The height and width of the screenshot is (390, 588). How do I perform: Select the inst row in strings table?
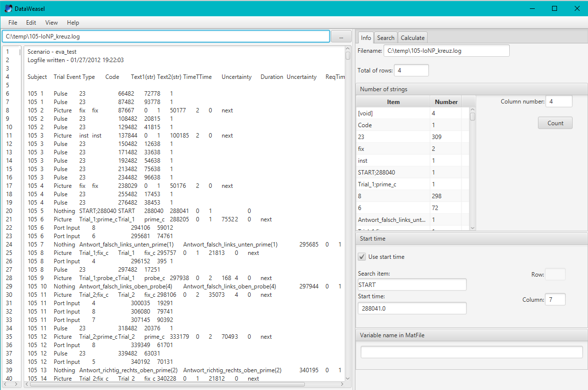(413, 160)
